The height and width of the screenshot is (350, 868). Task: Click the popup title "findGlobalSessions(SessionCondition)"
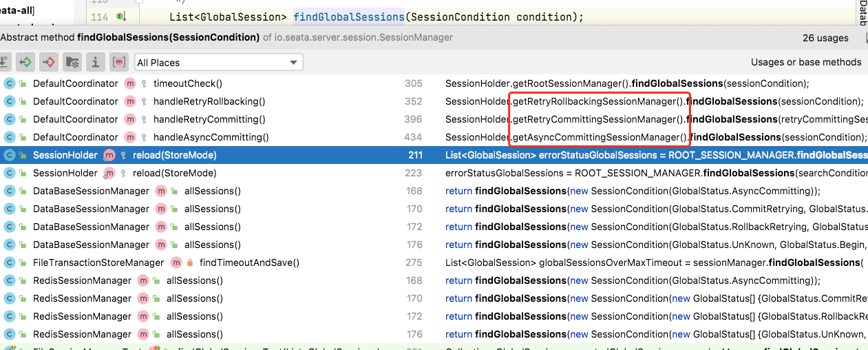pos(168,37)
